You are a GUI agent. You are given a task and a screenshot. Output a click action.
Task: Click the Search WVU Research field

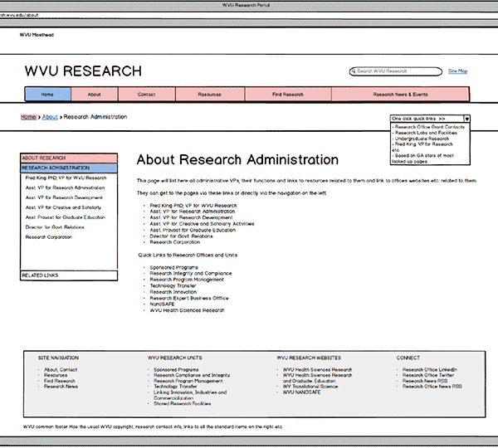[395, 71]
